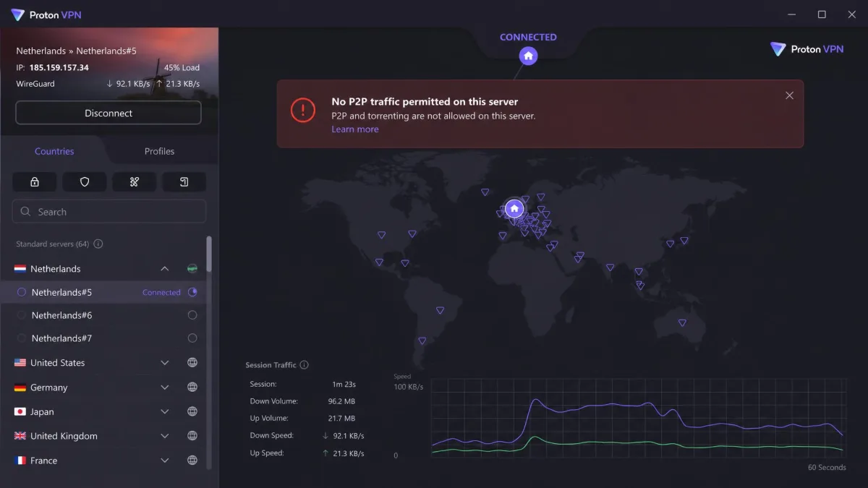Screen dimensions: 868x488
Task: Click the Proton VPN logo top right
Action: pos(807,49)
